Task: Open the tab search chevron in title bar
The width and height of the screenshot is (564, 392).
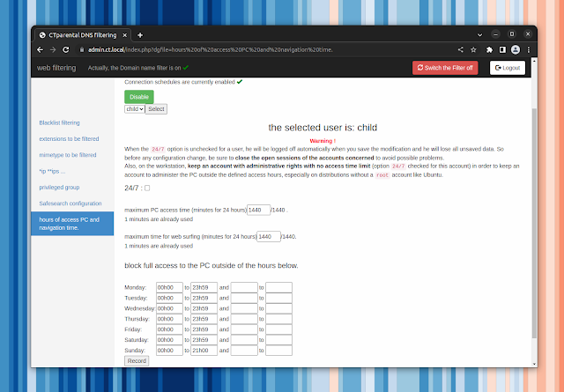Action: (489, 33)
